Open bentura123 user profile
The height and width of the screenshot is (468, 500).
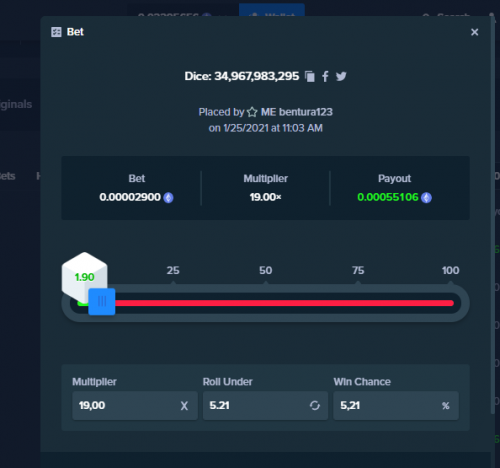(x=306, y=112)
